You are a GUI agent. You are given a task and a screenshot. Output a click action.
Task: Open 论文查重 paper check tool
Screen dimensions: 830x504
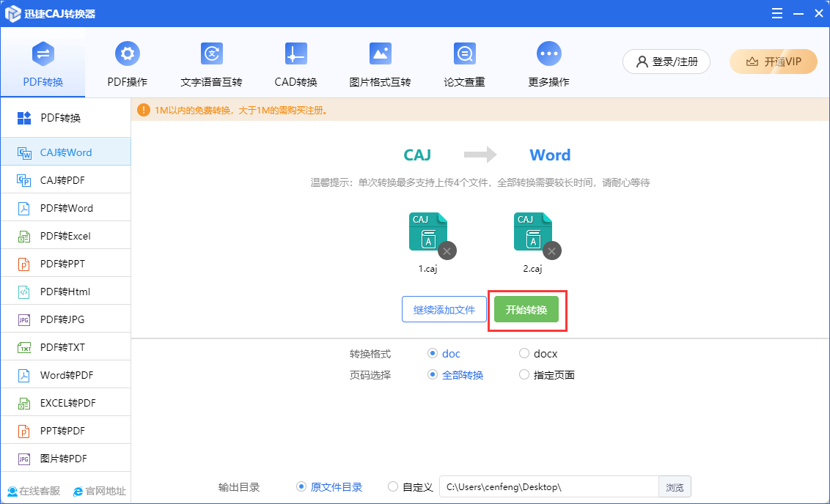(464, 64)
